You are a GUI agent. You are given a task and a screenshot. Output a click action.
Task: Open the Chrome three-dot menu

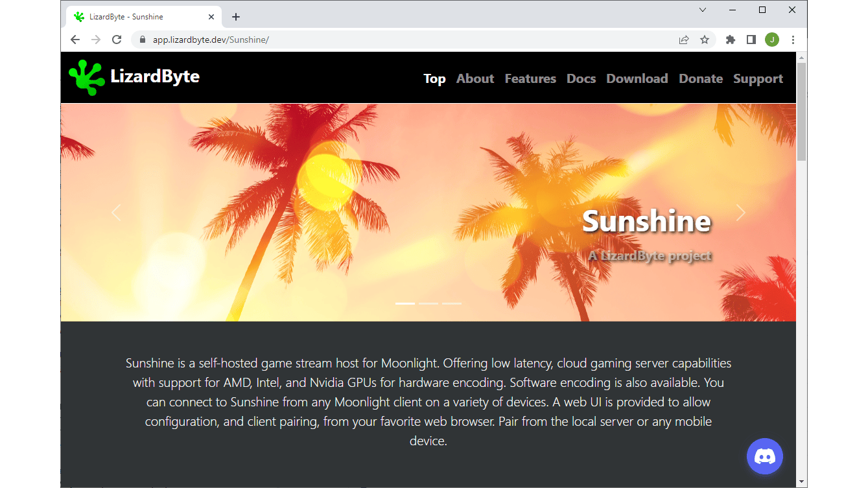coord(793,40)
